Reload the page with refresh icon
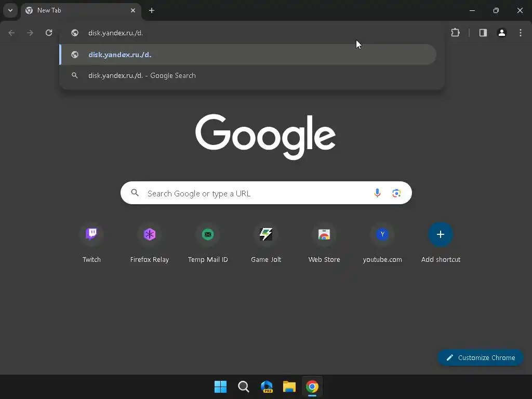The image size is (532, 399). (x=49, y=33)
